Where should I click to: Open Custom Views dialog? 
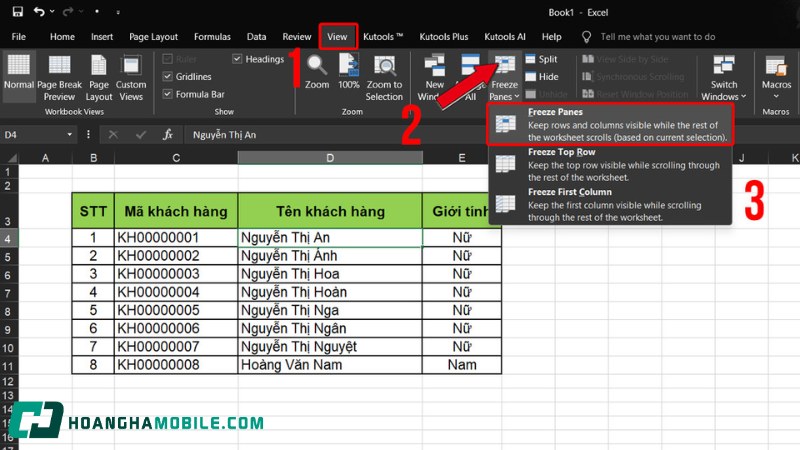pyautogui.click(x=131, y=77)
